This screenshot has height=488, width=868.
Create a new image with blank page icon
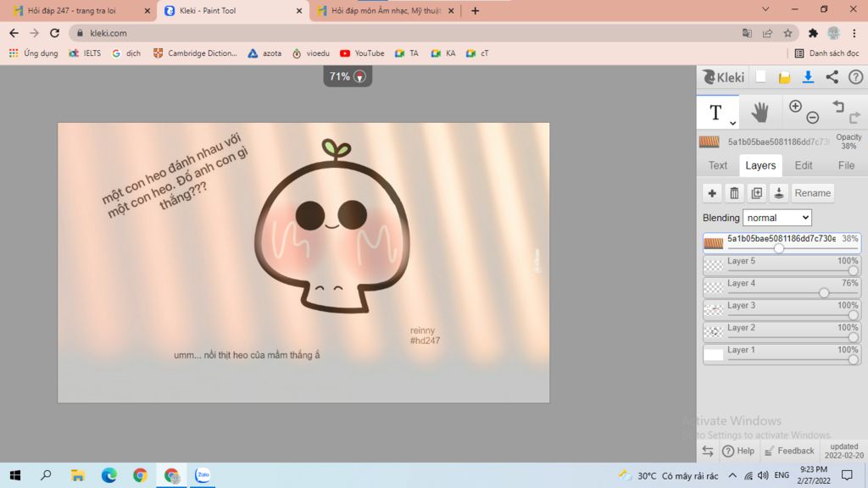[760, 77]
